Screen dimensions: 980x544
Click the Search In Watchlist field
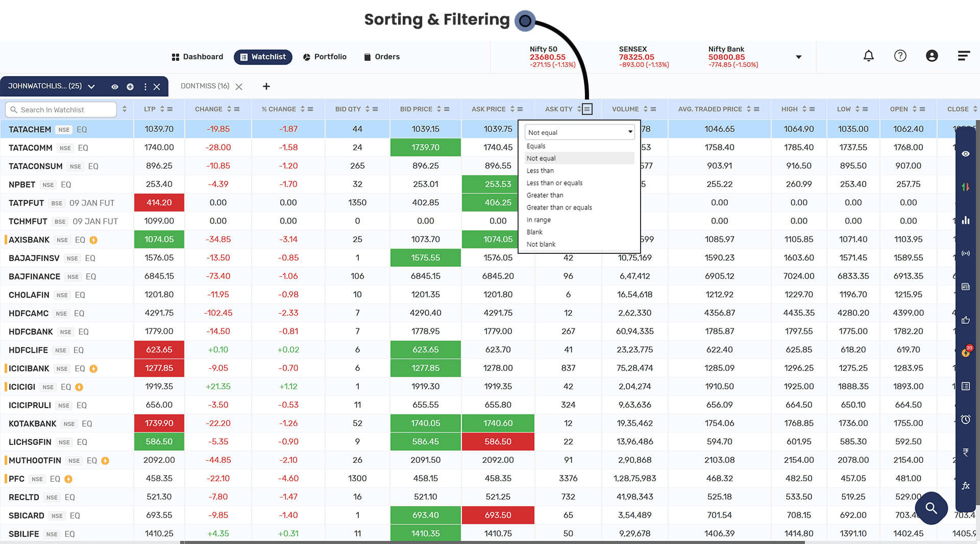[61, 109]
